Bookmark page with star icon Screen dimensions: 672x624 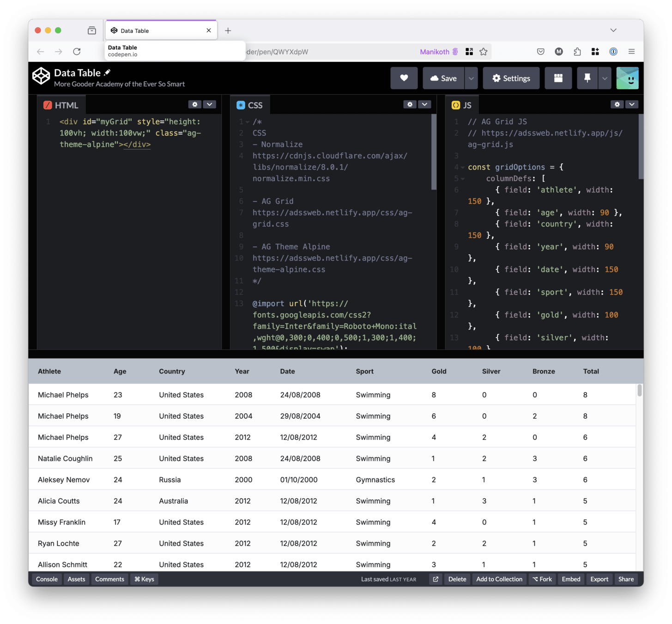tap(484, 52)
